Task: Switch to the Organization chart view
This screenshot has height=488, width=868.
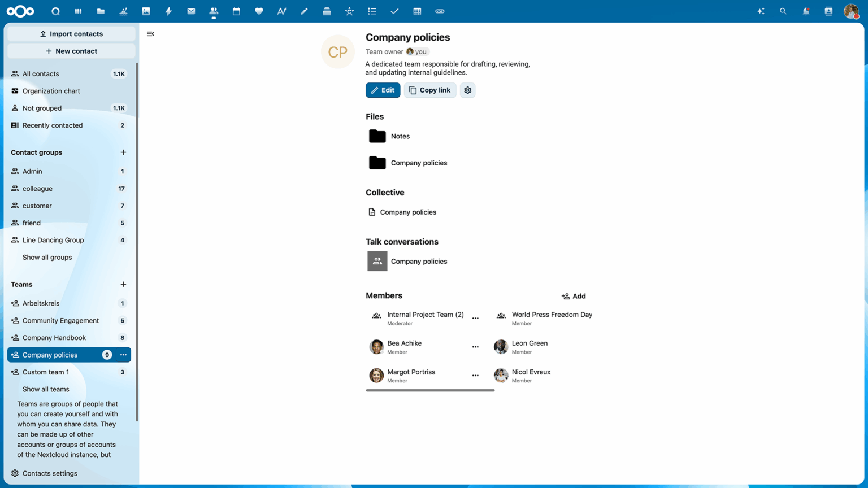Action: (x=51, y=91)
